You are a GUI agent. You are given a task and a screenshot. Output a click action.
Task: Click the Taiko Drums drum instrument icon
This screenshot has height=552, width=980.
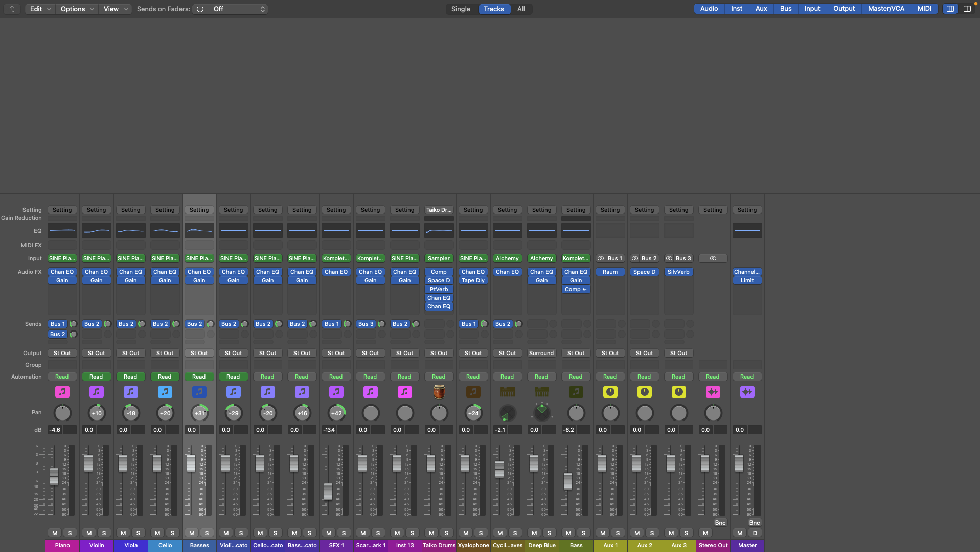(x=439, y=392)
